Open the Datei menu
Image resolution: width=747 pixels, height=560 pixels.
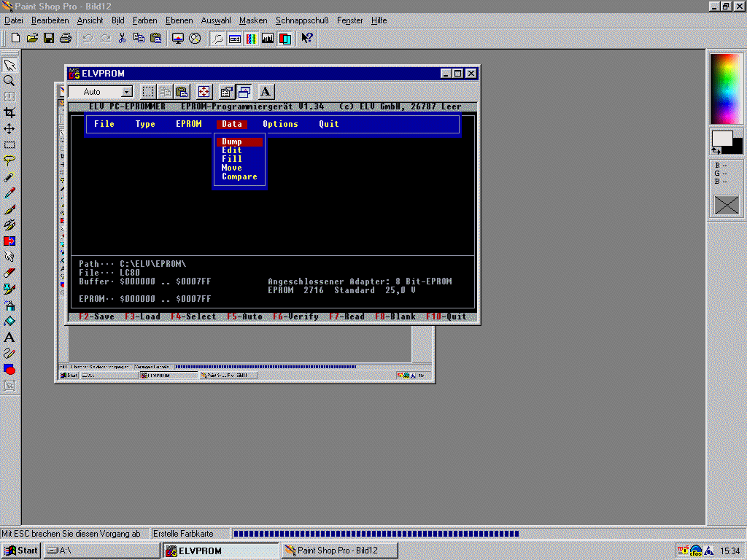pos(13,20)
